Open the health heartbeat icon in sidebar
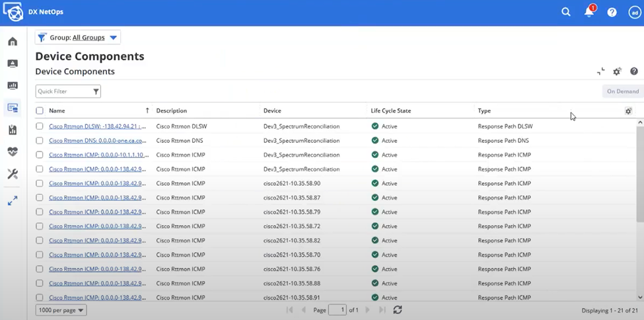The image size is (644, 320). pyautogui.click(x=13, y=152)
